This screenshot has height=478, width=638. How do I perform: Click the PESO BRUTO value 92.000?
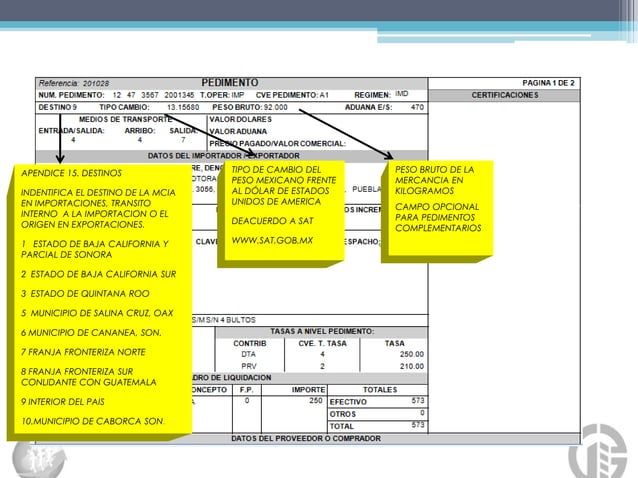click(x=275, y=107)
